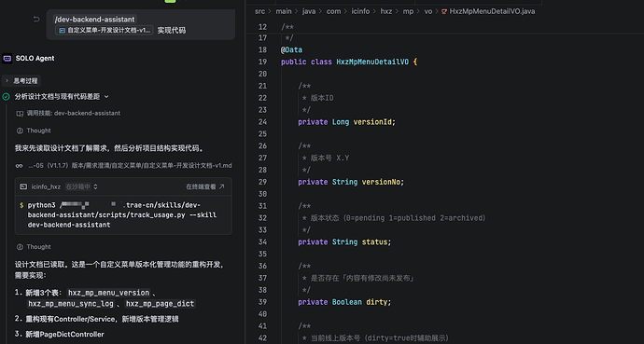The width and height of the screenshot is (644, 344).
Task: Open the Thought entry below the terminal block
Action: point(34,247)
